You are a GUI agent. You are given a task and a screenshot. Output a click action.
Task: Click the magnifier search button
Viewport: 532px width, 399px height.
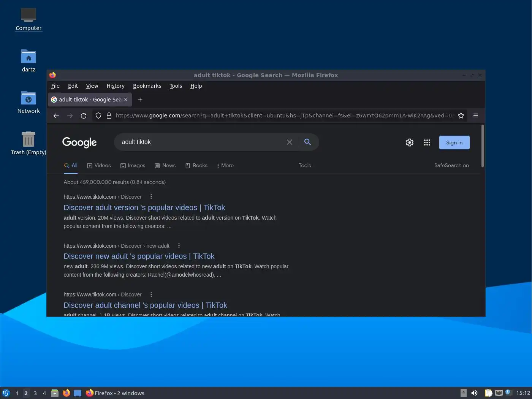[308, 142]
